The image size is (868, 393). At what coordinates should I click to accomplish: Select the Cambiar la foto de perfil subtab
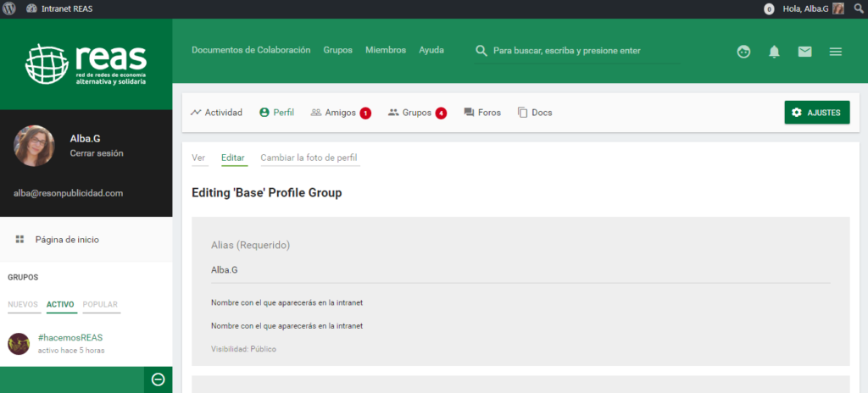pyautogui.click(x=309, y=158)
